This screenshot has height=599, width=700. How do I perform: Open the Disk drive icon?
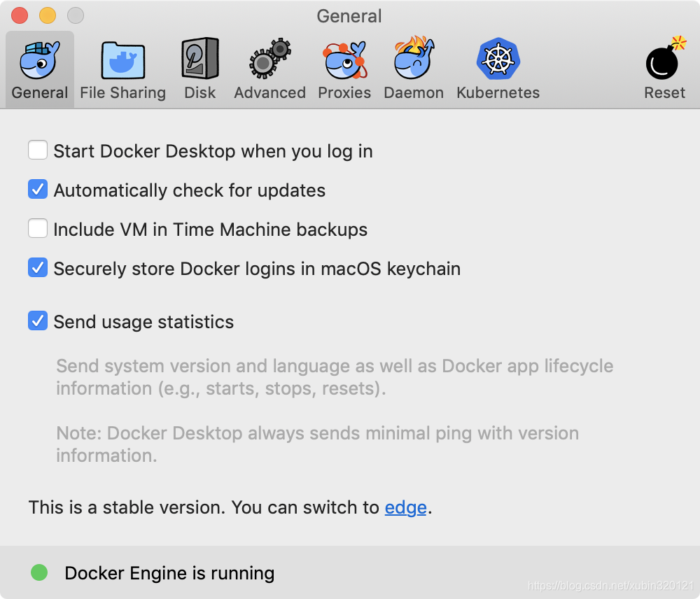pyautogui.click(x=200, y=59)
